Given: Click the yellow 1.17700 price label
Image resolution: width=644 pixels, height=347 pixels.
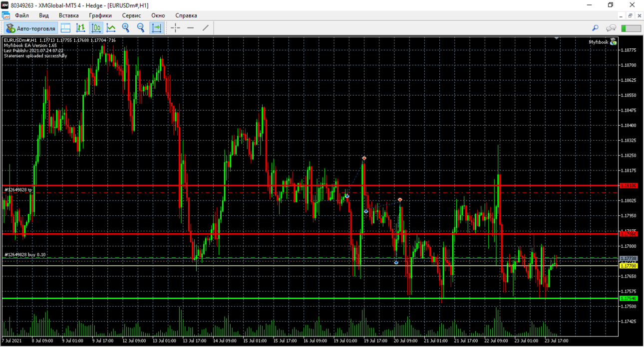Looking at the screenshot, I should point(629,266).
